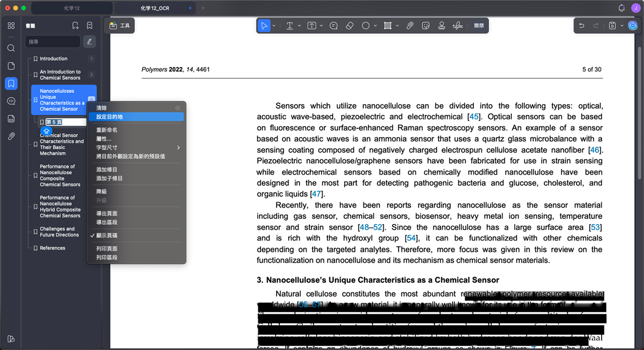This screenshot has height=350, width=644.
Task: Open the save options dropdown arrow
Action: coord(622,26)
